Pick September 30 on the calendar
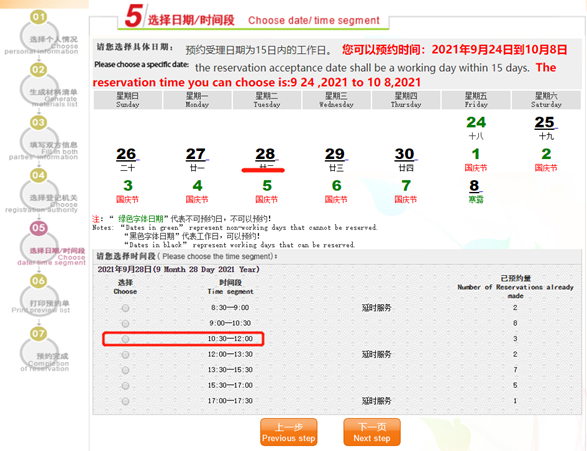 pos(405,154)
